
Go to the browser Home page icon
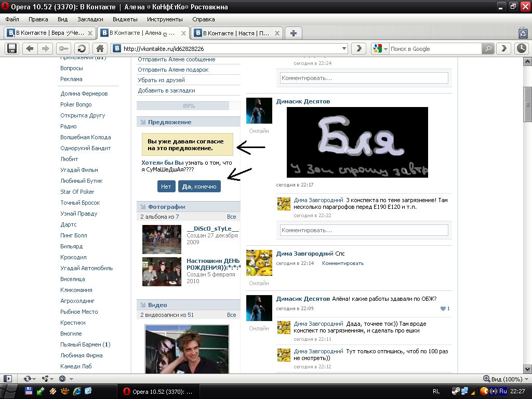coord(100,48)
